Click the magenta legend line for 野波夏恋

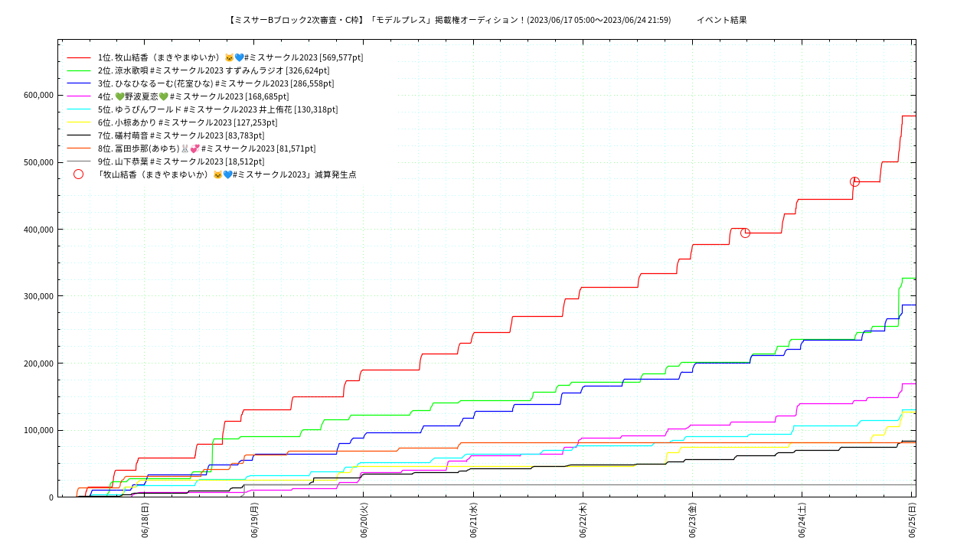[79, 96]
